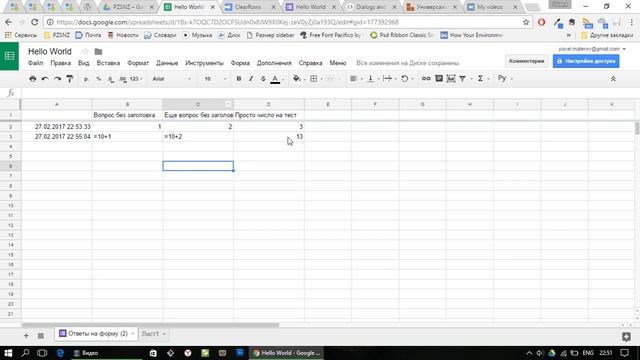The height and width of the screenshot is (360, 640).
Task: Open Google Sheets home via green logo
Action: point(9,56)
